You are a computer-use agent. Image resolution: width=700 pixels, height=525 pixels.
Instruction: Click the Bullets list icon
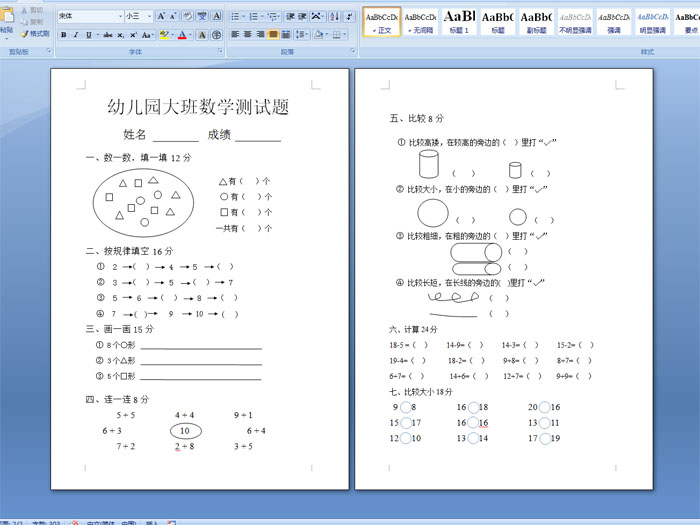point(237,17)
